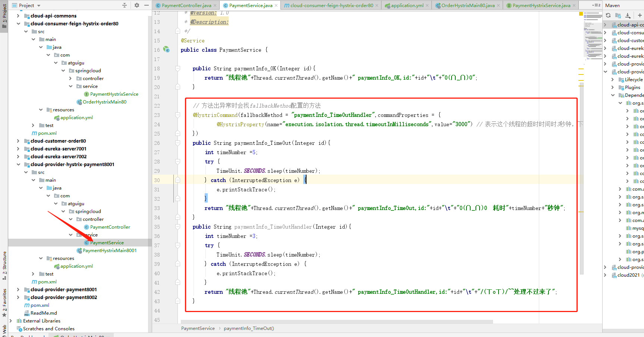
Task: Fold the try block at line 37
Action: click(178, 245)
